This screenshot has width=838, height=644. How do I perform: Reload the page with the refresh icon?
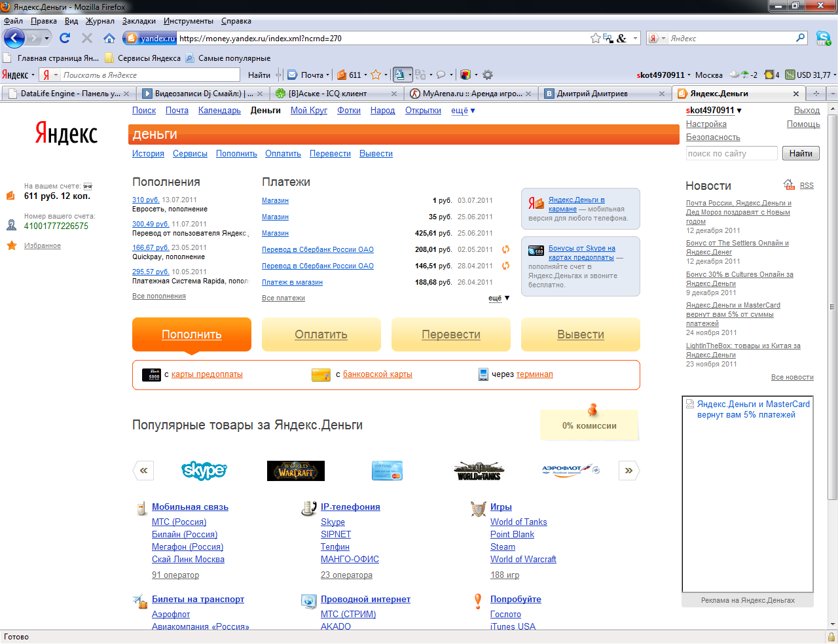point(65,38)
